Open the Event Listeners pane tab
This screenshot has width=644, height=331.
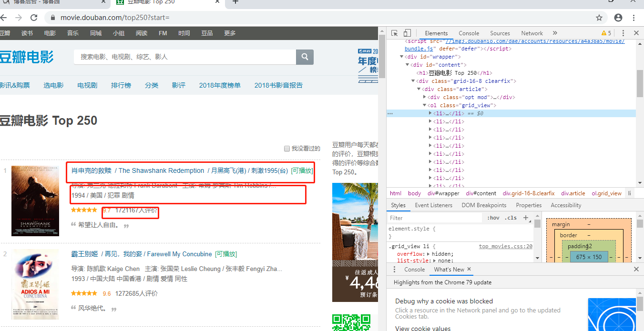click(x=434, y=205)
